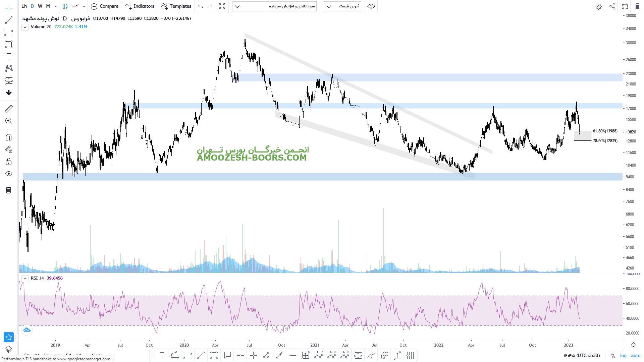Click the share chart icon
The image size is (644, 362).
pyautogui.click(x=612, y=6)
